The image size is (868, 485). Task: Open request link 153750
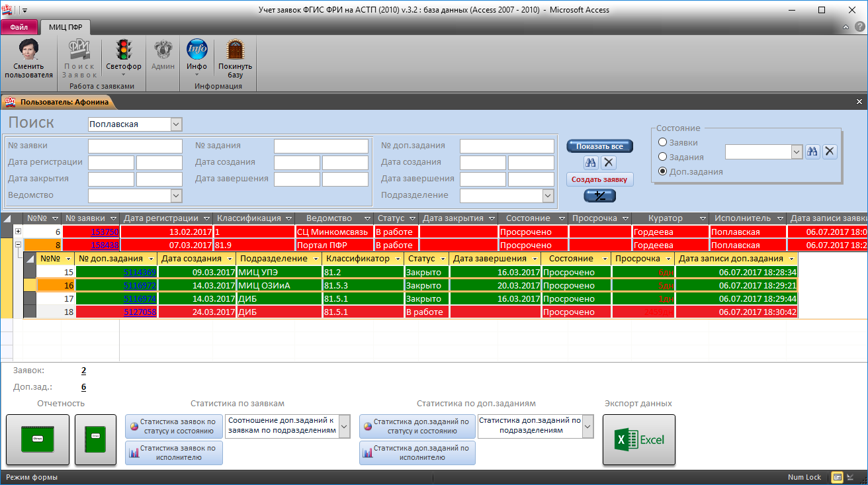[105, 232]
